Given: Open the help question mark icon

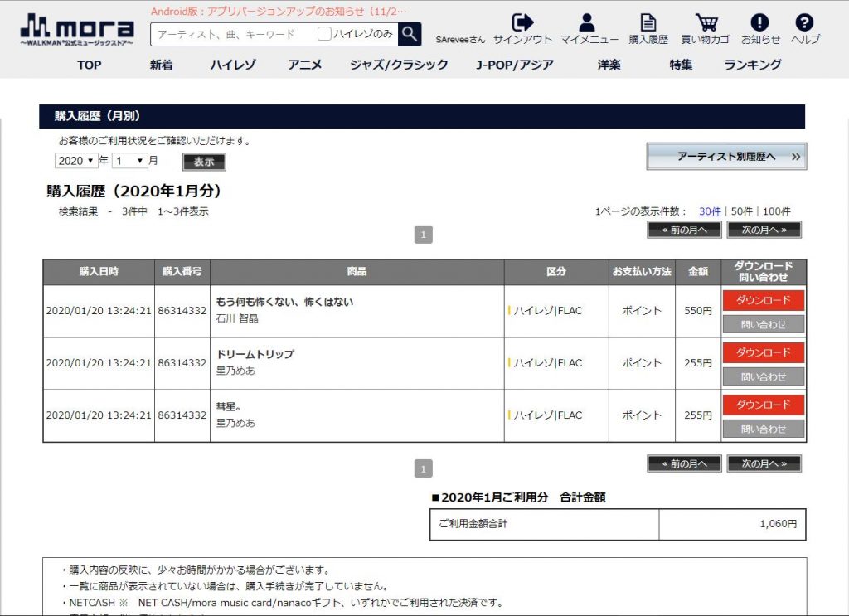Looking at the screenshot, I should (x=804, y=22).
